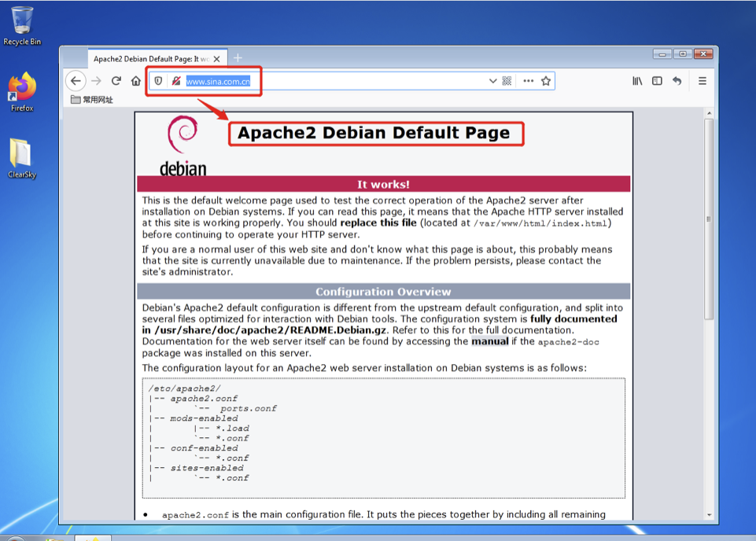756x541 pixels.
Task: Open the QR code icon in address bar
Action: pos(507,81)
